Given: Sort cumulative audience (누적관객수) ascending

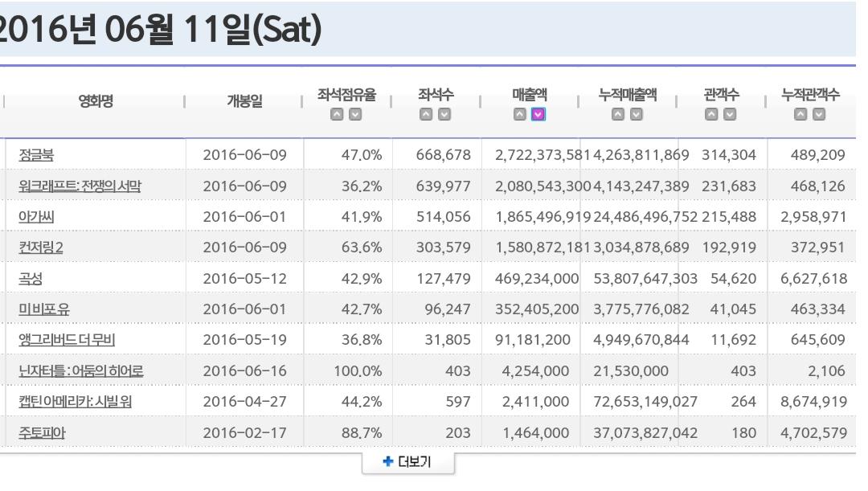Looking at the screenshot, I should [x=803, y=115].
